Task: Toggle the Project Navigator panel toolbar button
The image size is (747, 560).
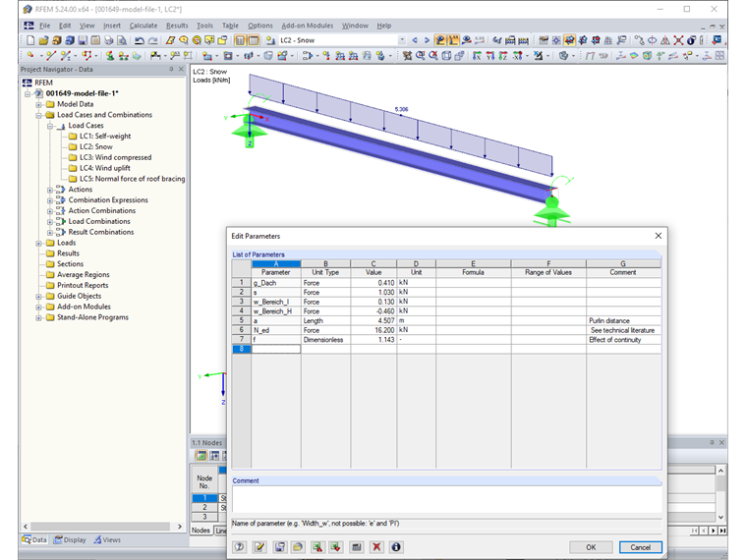Action: [x=240, y=40]
